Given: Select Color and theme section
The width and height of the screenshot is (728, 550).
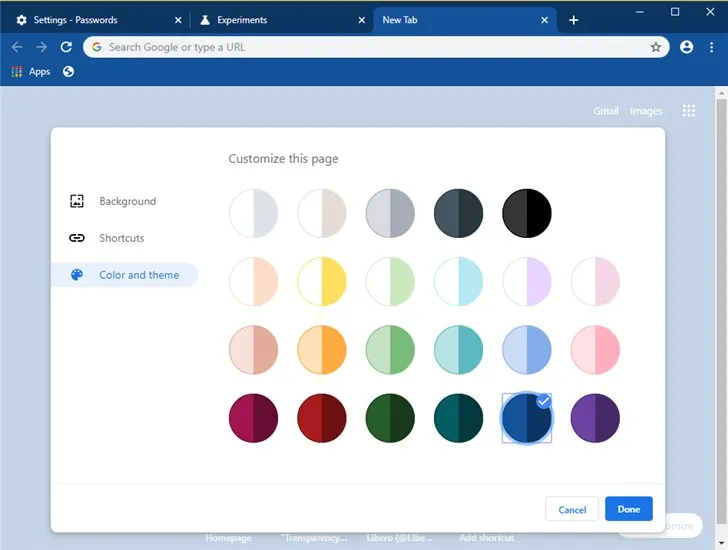Looking at the screenshot, I should point(124,275).
